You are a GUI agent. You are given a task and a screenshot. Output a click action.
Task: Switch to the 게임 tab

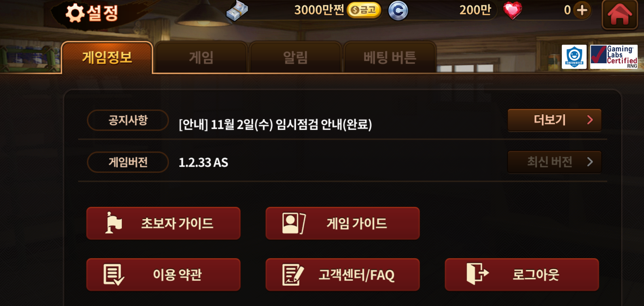click(201, 57)
